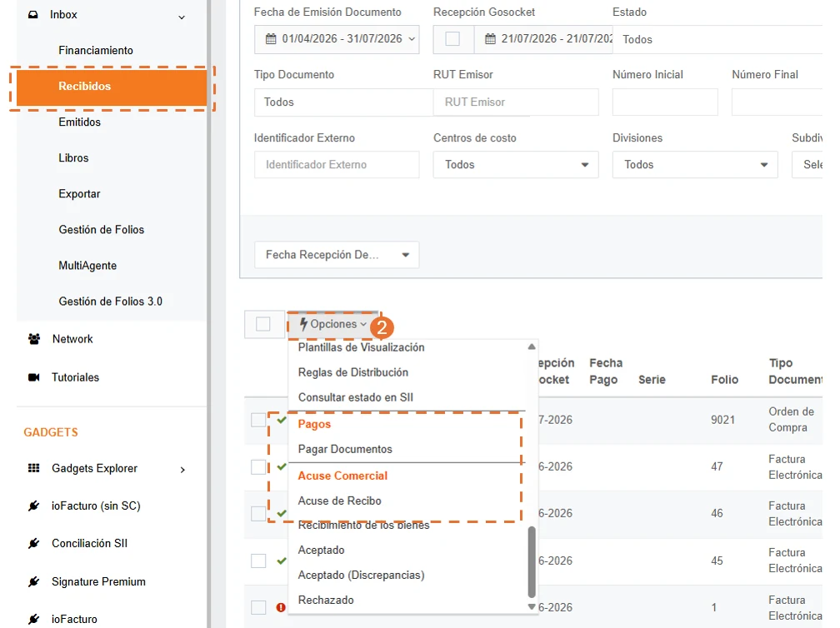Viewport: 840px width, 628px height.
Task: Click the red error status icon in Folio 1 row
Action: [281, 607]
